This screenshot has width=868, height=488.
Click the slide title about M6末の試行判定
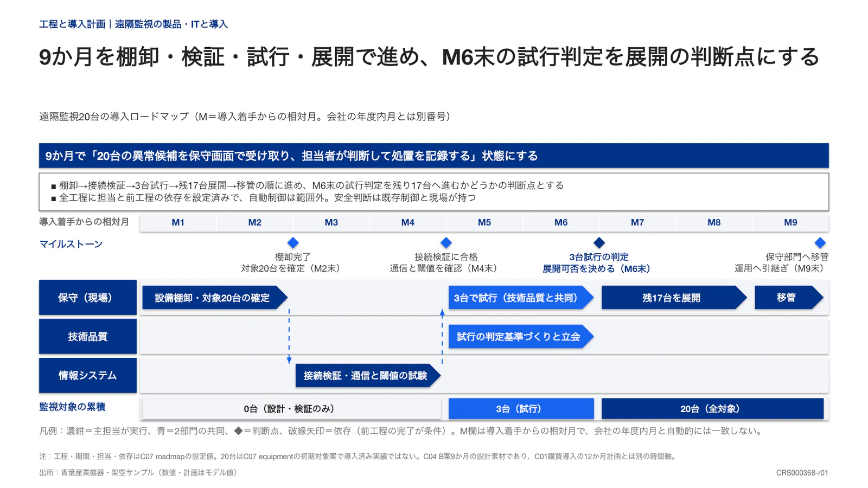click(x=429, y=57)
